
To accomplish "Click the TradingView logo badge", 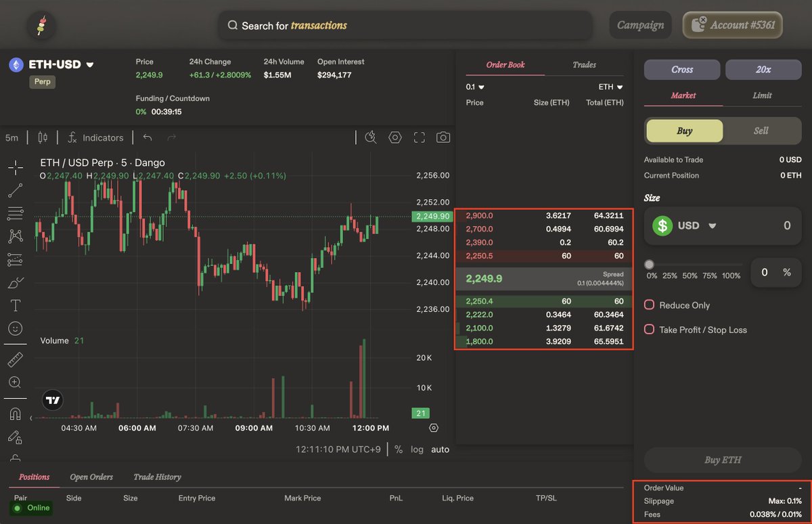I will pyautogui.click(x=53, y=400).
